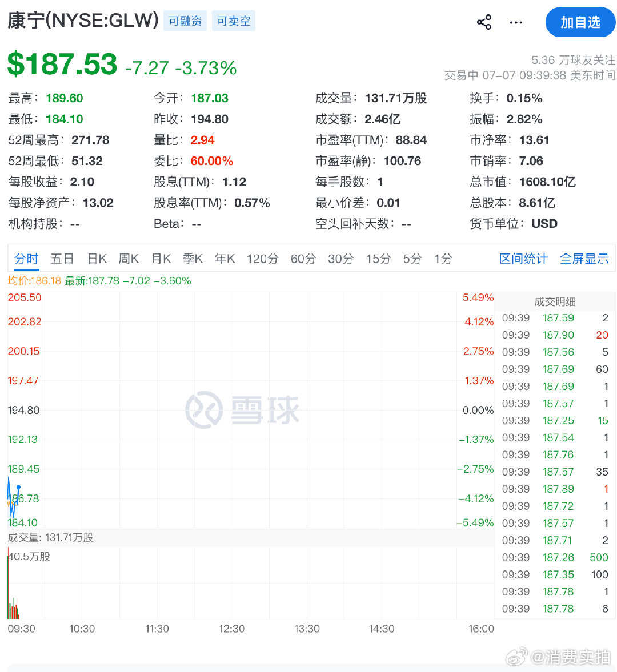Select the 分时 chart tab

point(27,259)
